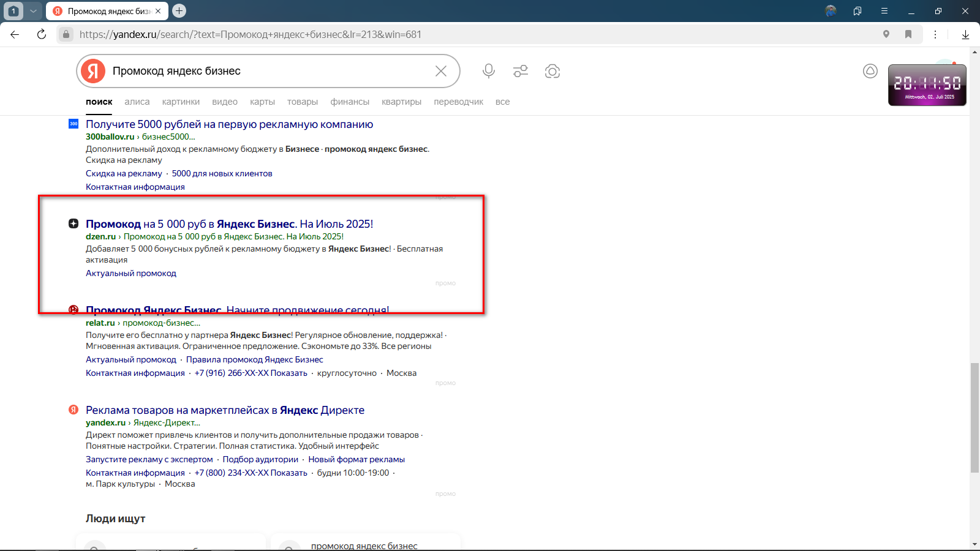The image size is (980, 551).
Task: Click the Yandex logo in search box
Action: [93, 71]
